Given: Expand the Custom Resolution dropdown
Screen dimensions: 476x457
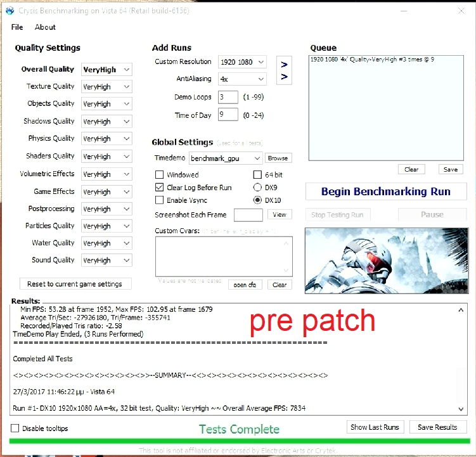Looking at the screenshot, I should click(x=242, y=62).
